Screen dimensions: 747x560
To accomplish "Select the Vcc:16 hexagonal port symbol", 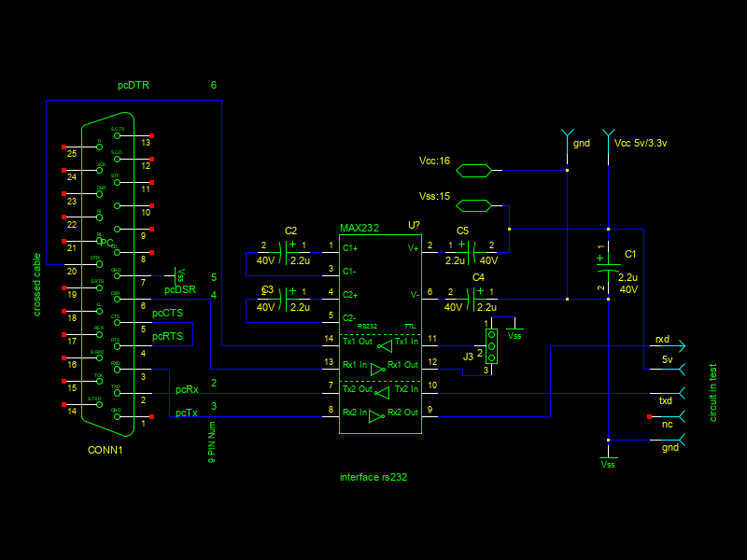I will coord(473,171).
